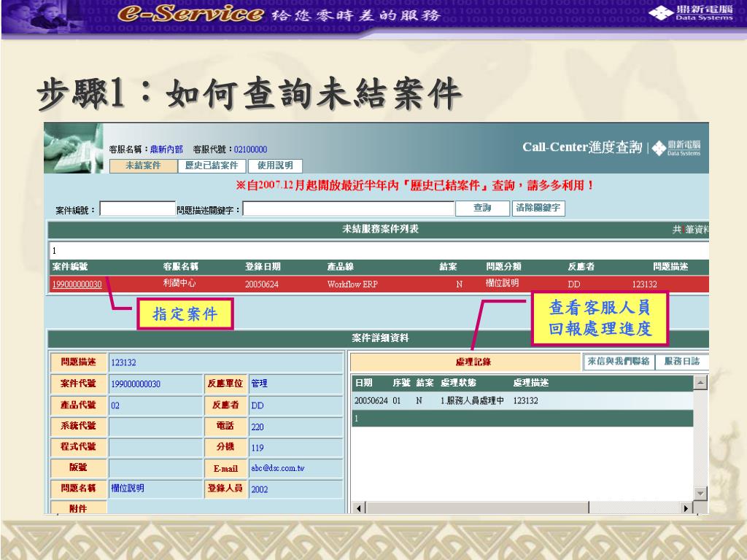Click page number 1 in case list
747x560 pixels.
(54, 251)
